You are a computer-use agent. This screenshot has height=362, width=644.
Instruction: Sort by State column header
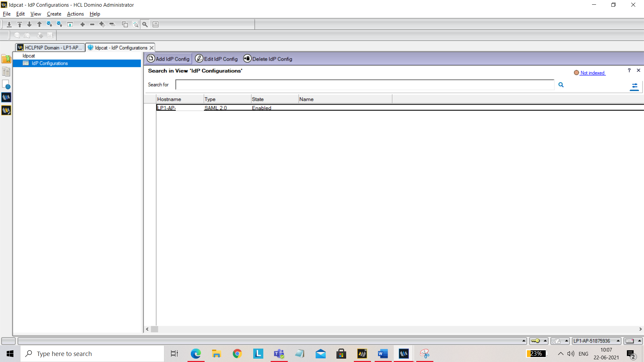275,99
